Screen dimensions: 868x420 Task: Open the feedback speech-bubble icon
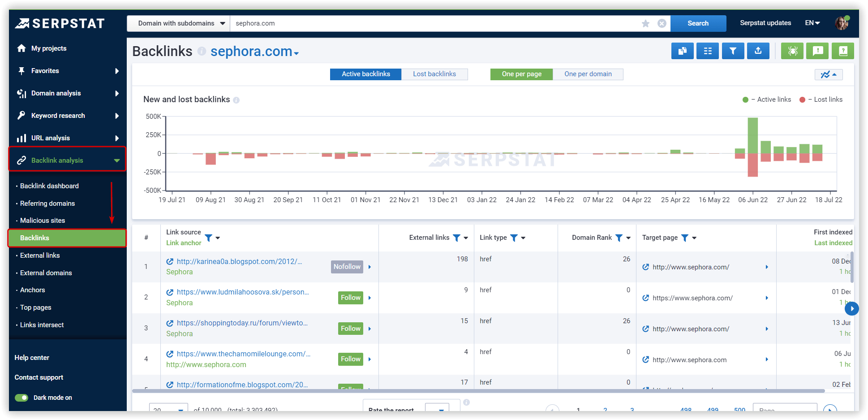click(817, 51)
